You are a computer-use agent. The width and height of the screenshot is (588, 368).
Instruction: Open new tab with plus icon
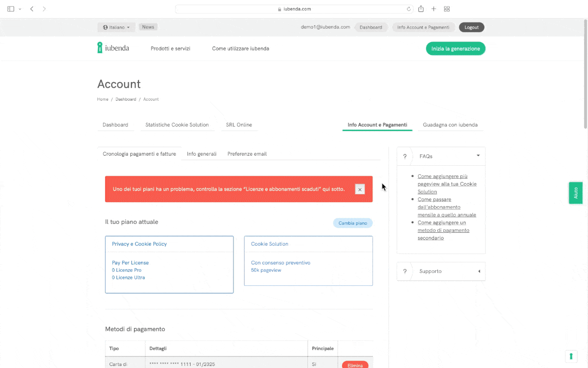(x=433, y=9)
